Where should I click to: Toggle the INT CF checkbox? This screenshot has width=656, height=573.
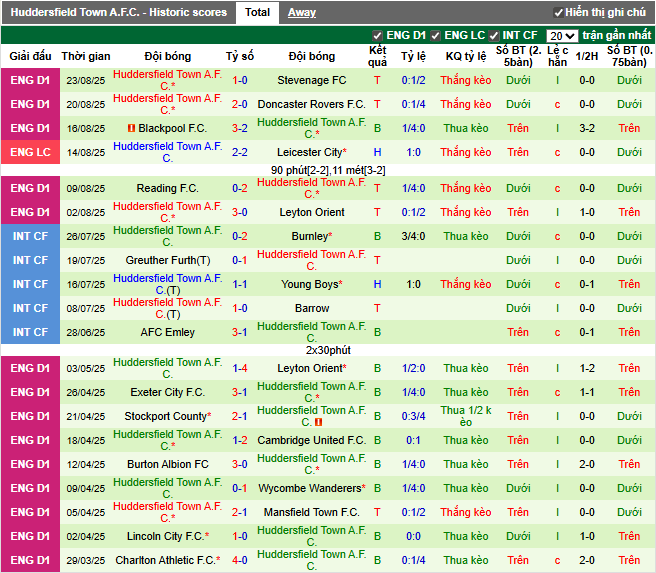(x=494, y=36)
